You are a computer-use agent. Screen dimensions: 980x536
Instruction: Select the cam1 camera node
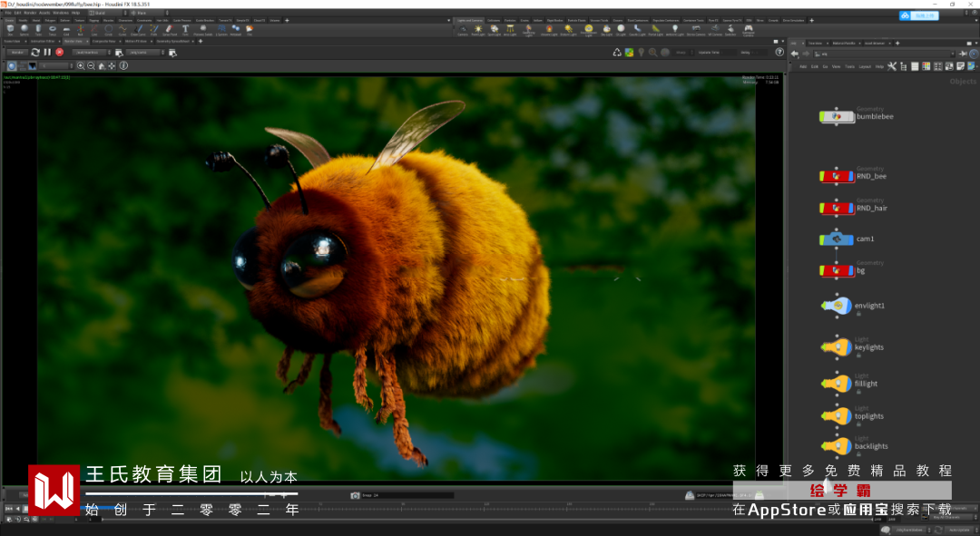pyautogui.click(x=837, y=239)
